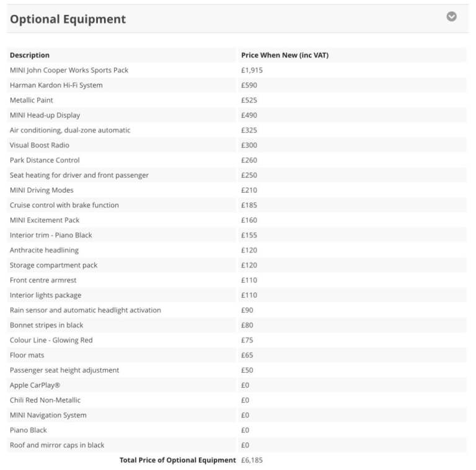The height and width of the screenshot is (470, 476).
Task: Select Interior trim - Piano Black row
Action: [51, 235]
